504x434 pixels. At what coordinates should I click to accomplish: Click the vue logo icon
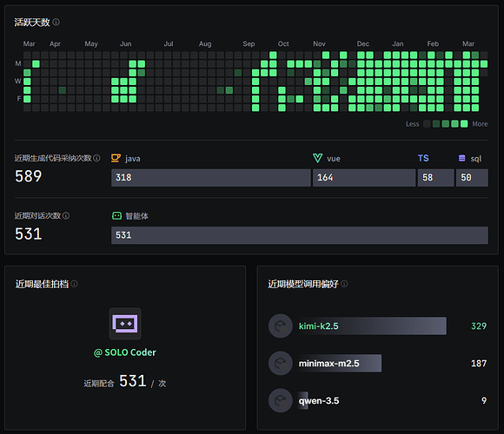(x=317, y=158)
